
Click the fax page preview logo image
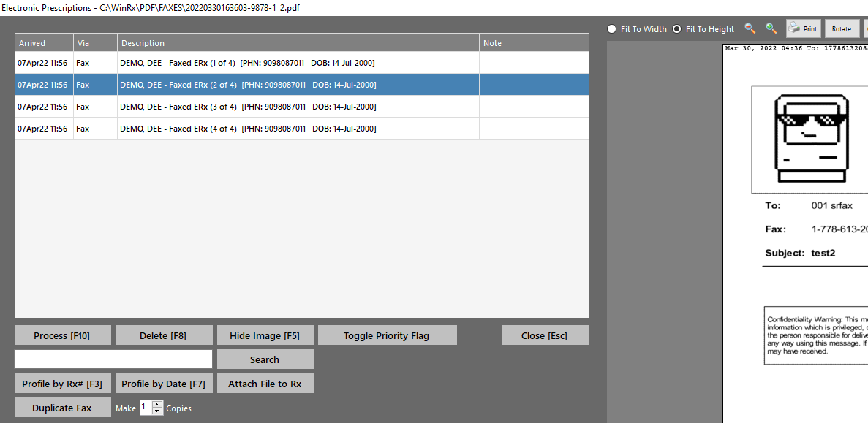(x=812, y=139)
